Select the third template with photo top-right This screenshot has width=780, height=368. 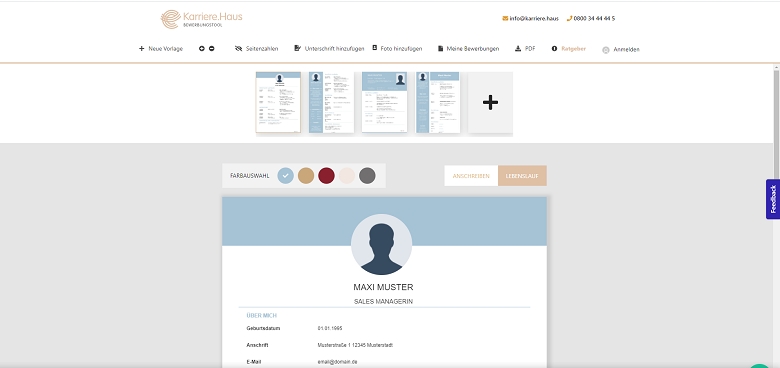[x=385, y=102]
